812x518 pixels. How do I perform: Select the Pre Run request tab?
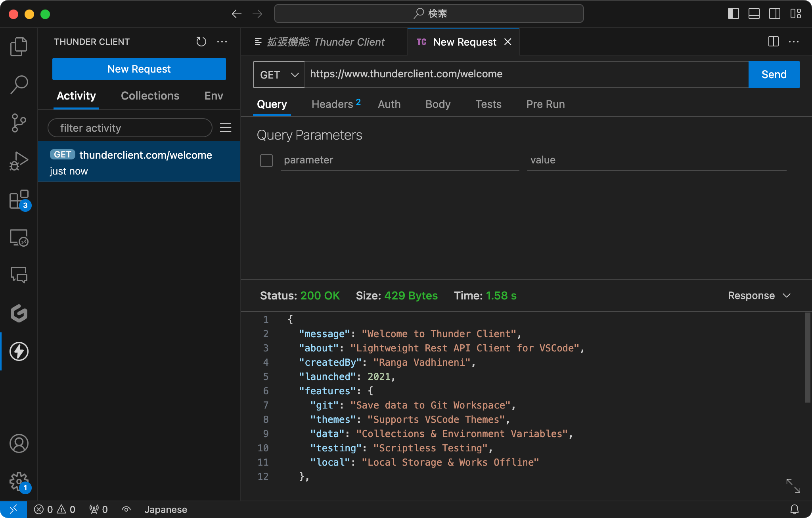[546, 104]
